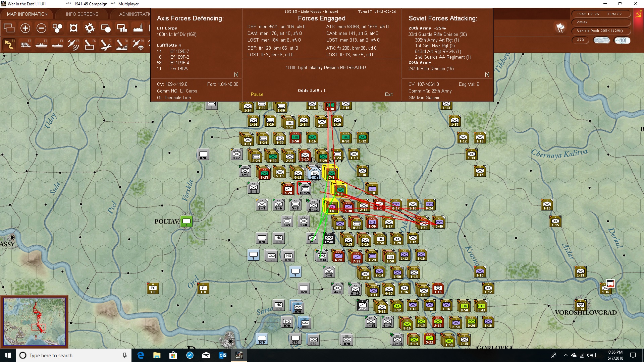644x362 pixels.
Task: Open File Explorer from the taskbar
Action: click(157, 355)
